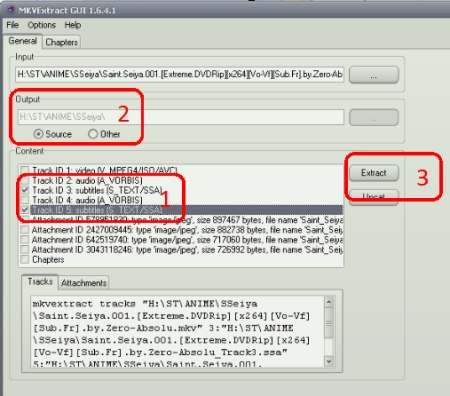Screen dimensions: 450x396
Task: Check Track ID 4 audio checkbox
Action: pyautogui.click(x=25, y=200)
